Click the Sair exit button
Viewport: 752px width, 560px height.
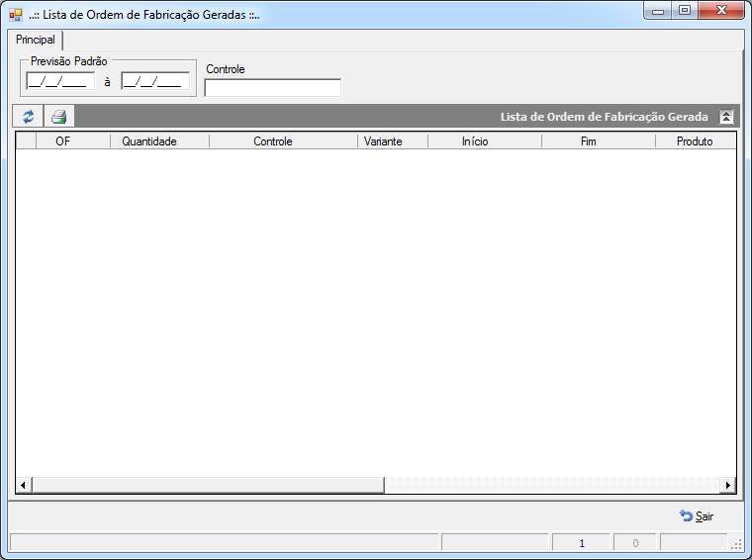point(697,516)
